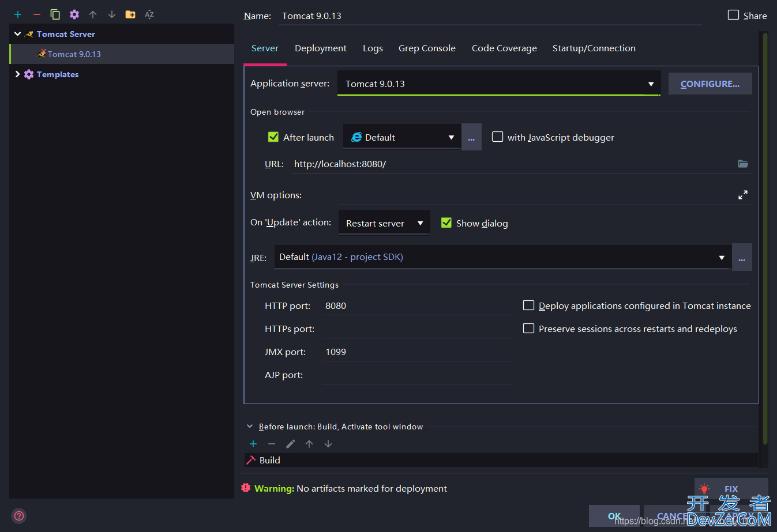777x532 pixels.
Task: Collapse the Tomcat Server tree node
Action: [x=18, y=34]
